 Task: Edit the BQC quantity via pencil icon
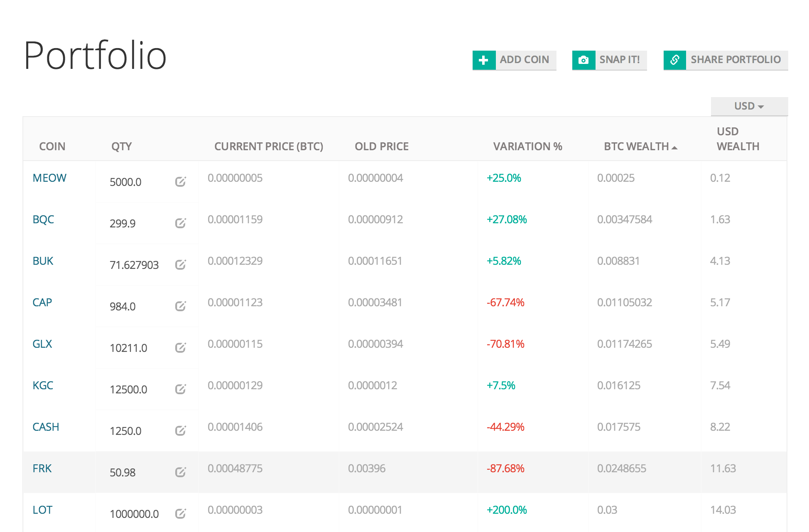[180, 223]
